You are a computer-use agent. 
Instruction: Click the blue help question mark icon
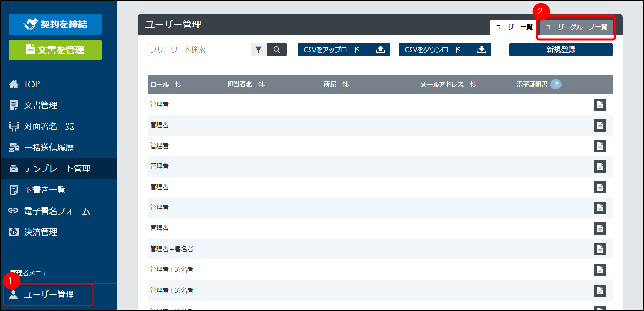coord(555,85)
